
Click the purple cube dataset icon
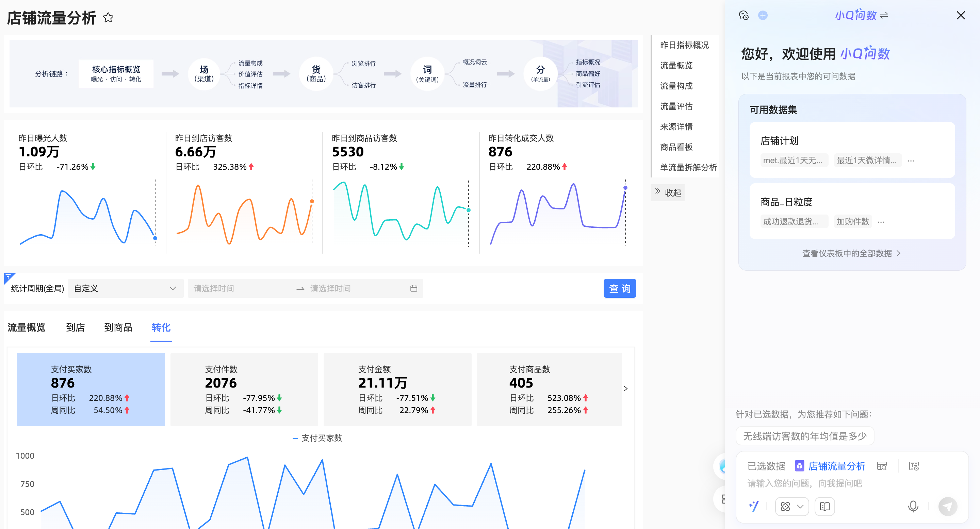click(x=800, y=466)
